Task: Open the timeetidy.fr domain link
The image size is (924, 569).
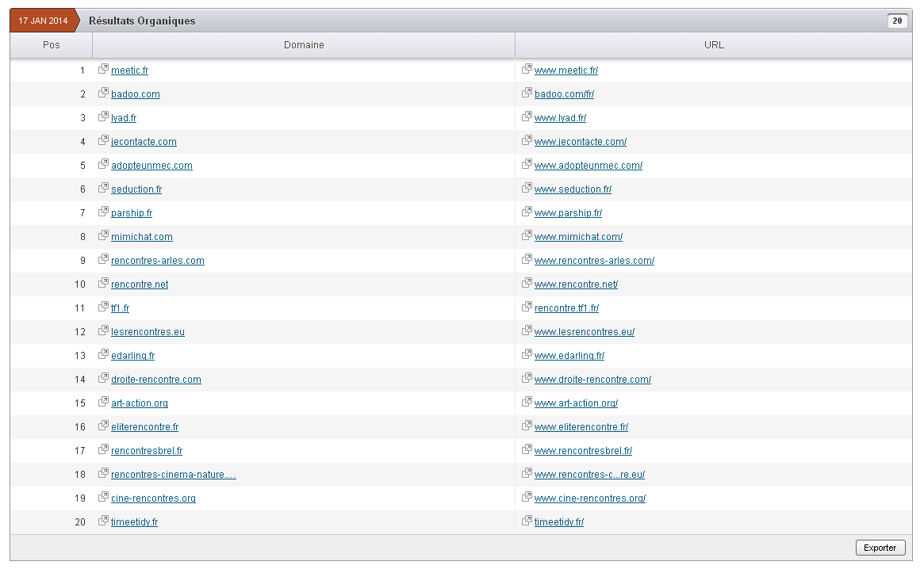Action: (134, 522)
